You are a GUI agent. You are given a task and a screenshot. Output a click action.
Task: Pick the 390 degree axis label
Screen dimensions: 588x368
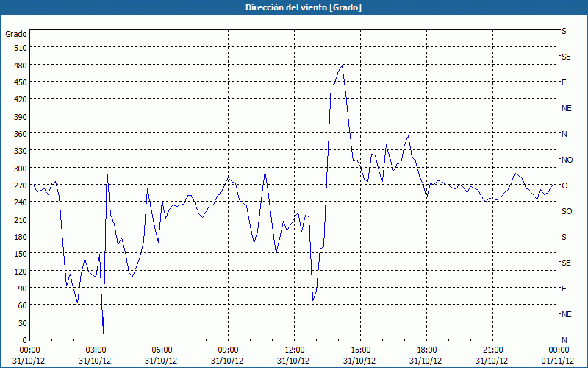(x=21, y=117)
